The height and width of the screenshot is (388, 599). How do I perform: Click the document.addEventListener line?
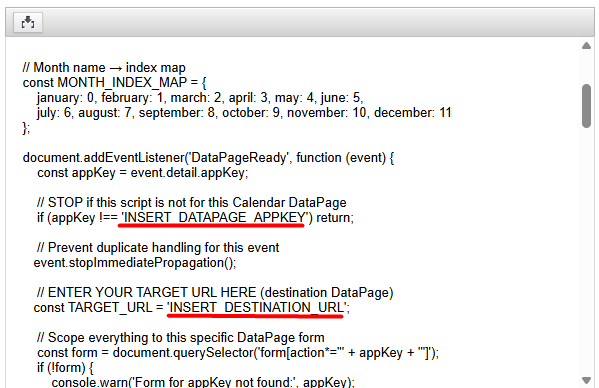click(x=208, y=158)
